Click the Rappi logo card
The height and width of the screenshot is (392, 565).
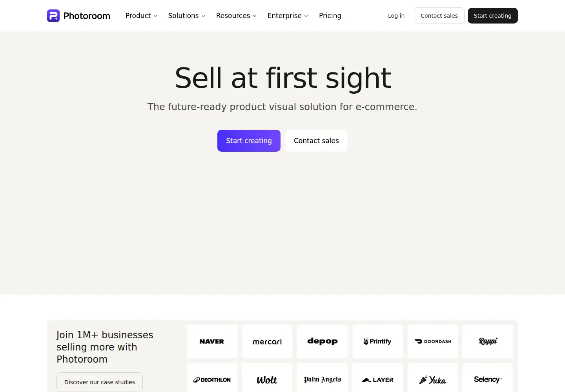click(x=488, y=341)
